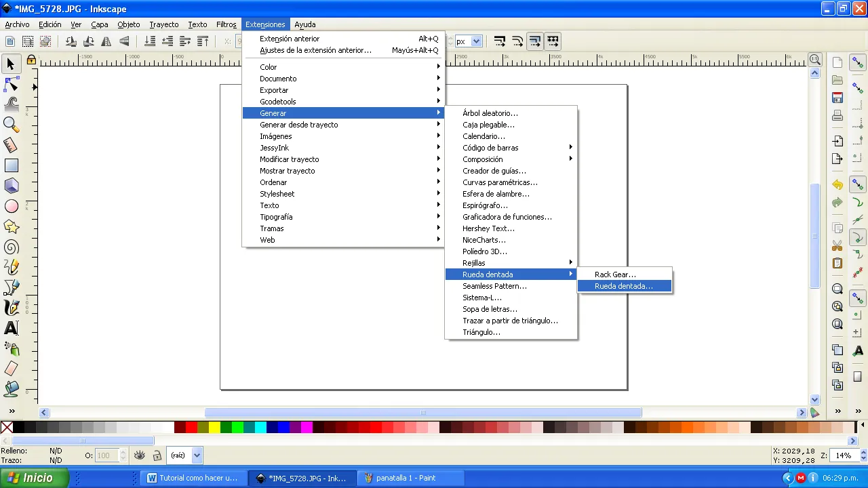Click Select all objects toolbar icon
This screenshot has height=488, width=868.
click(10, 41)
